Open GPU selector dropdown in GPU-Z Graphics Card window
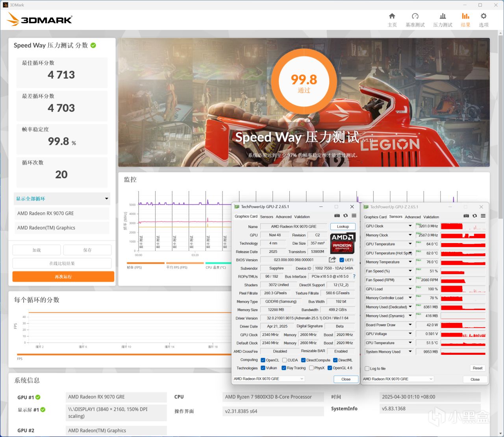The image size is (504, 437). 269,379
